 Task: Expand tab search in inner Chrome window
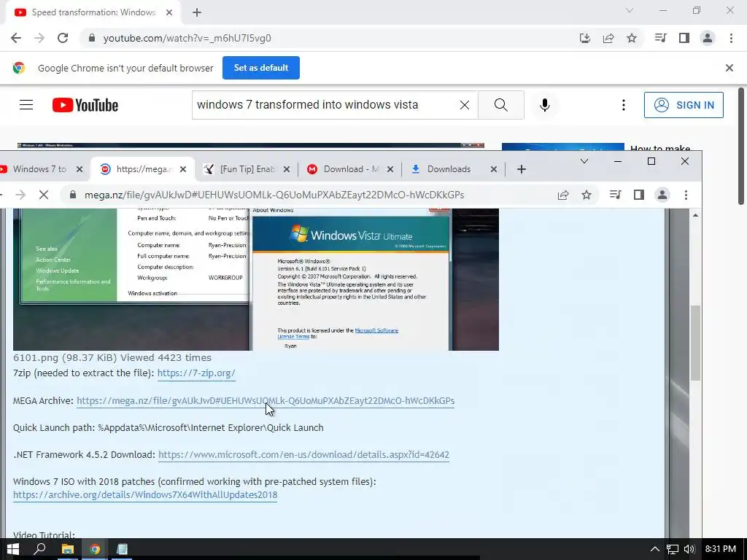click(584, 161)
